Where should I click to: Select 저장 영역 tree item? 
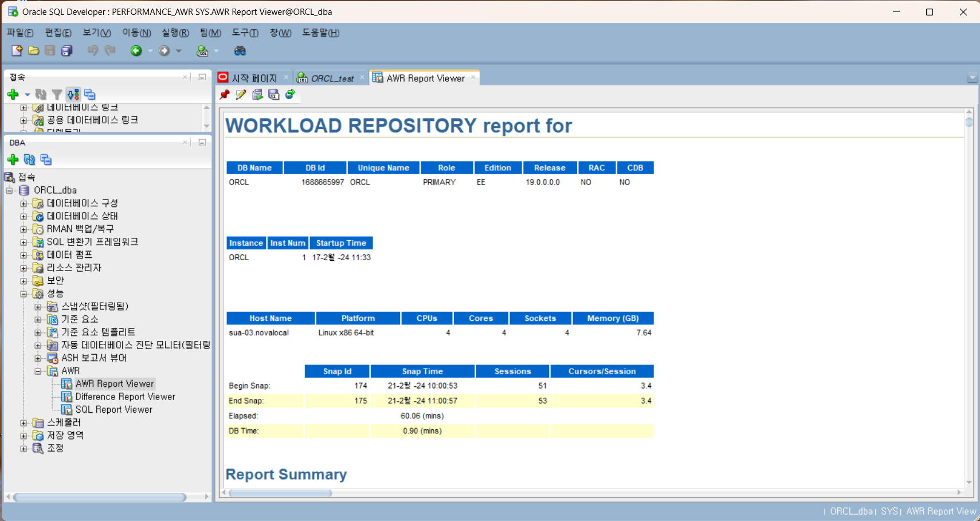click(65, 436)
